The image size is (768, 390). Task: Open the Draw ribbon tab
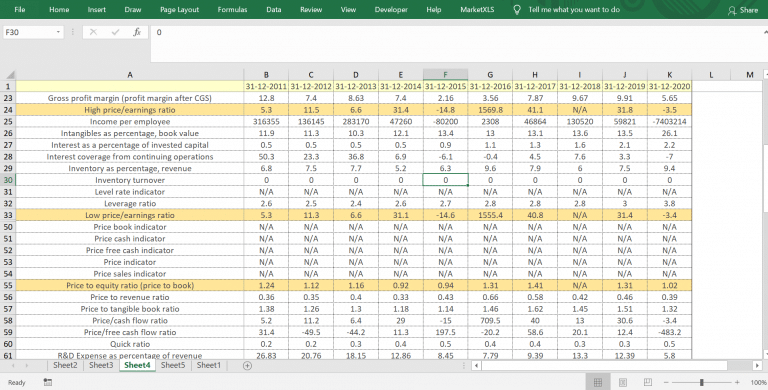[133, 9]
